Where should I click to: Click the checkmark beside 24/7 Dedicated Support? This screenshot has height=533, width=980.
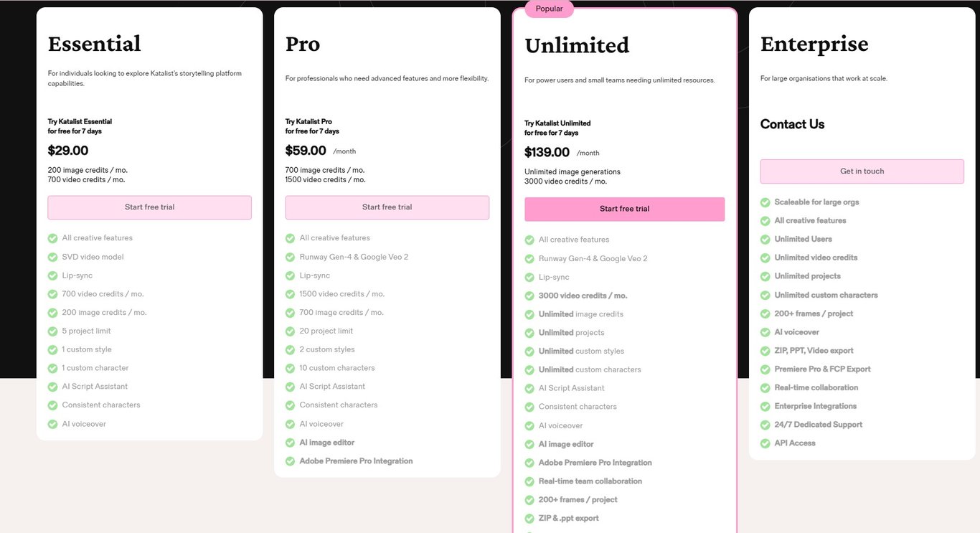click(x=765, y=425)
